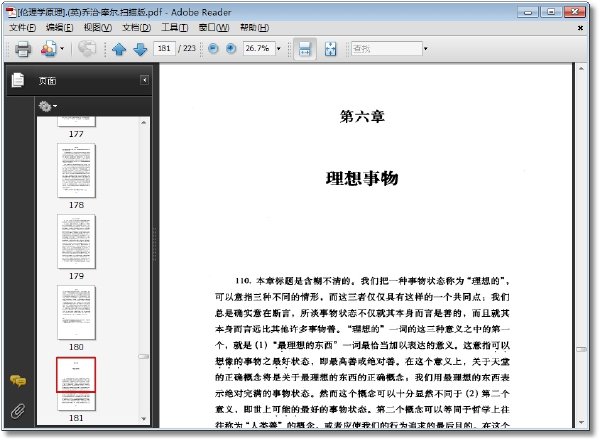This screenshot has height=441, width=600.
Task: Open the find options dropdown arrow
Action: pyautogui.click(x=426, y=49)
